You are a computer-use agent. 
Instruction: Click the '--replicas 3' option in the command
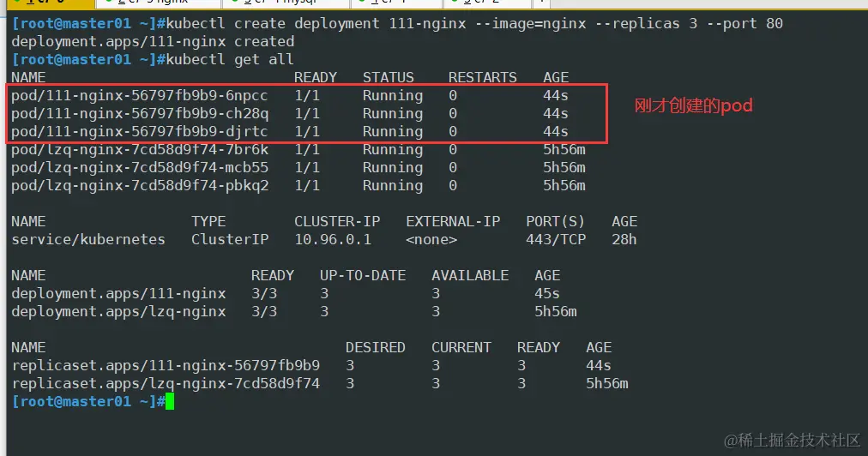coord(646,24)
